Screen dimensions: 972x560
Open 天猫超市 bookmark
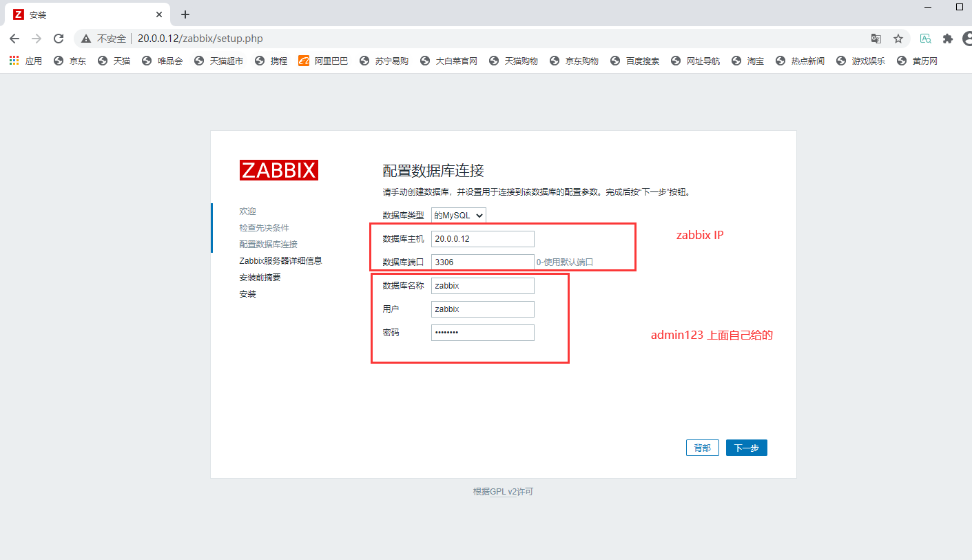pos(218,61)
